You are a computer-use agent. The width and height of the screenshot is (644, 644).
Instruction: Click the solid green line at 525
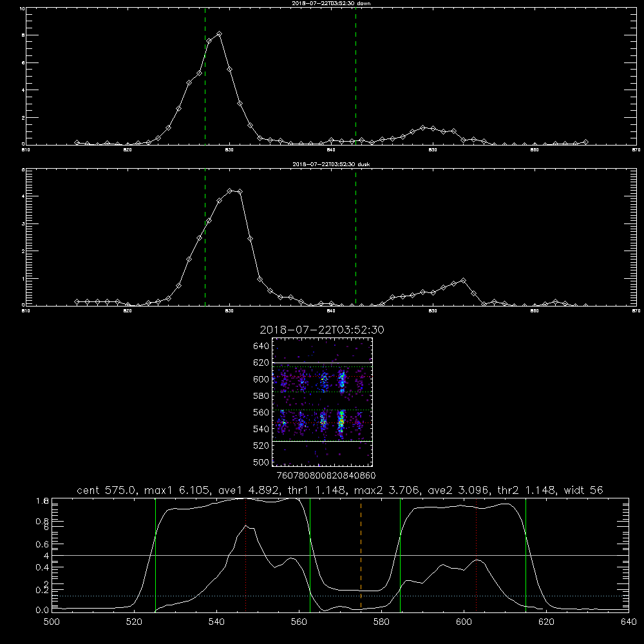155,555
